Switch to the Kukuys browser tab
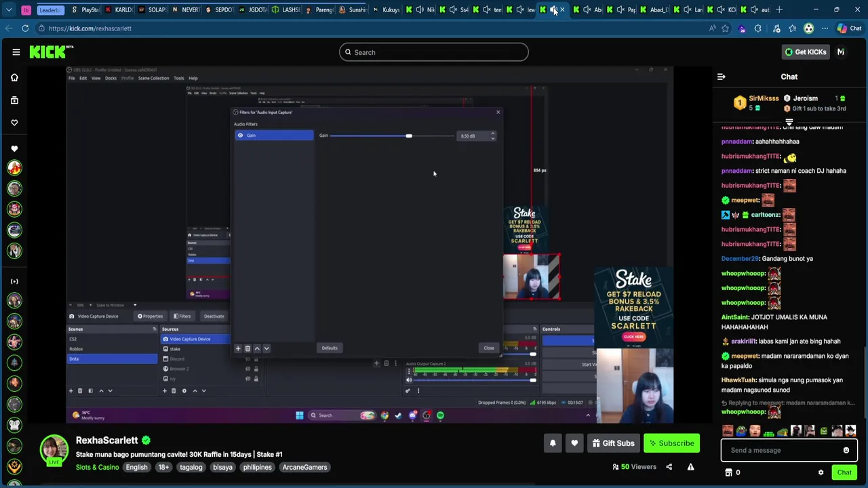 pyautogui.click(x=386, y=9)
